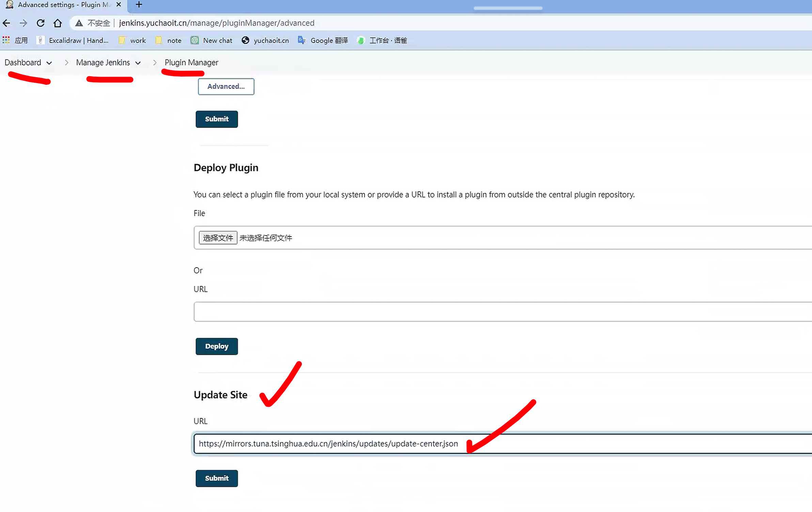Image resolution: width=812 pixels, height=512 pixels.
Task: Open the note bookmarks folder
Action: pos(169,41)
